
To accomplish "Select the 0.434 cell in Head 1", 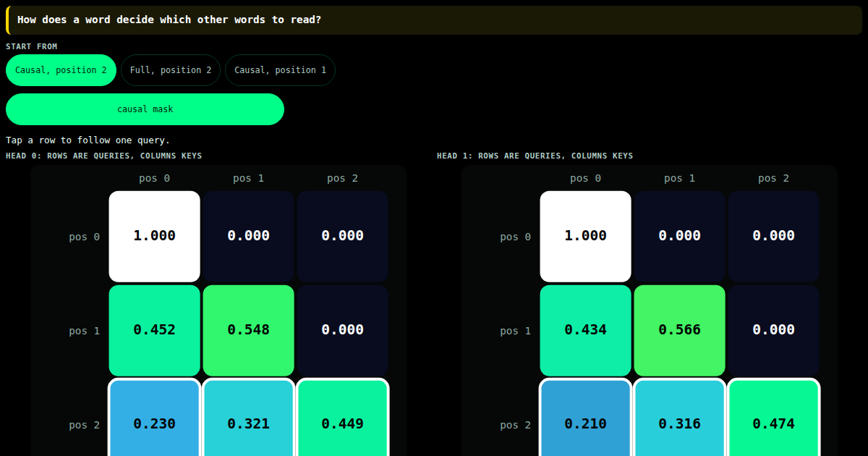I will coord(586,330).
